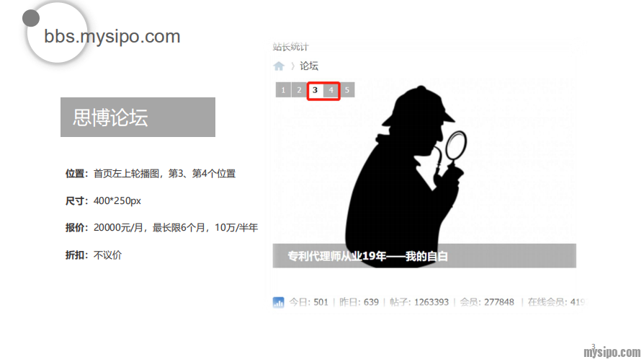644x362 pixels.
Task: Select highlighted carousel page 3
Action: (315, 90)
